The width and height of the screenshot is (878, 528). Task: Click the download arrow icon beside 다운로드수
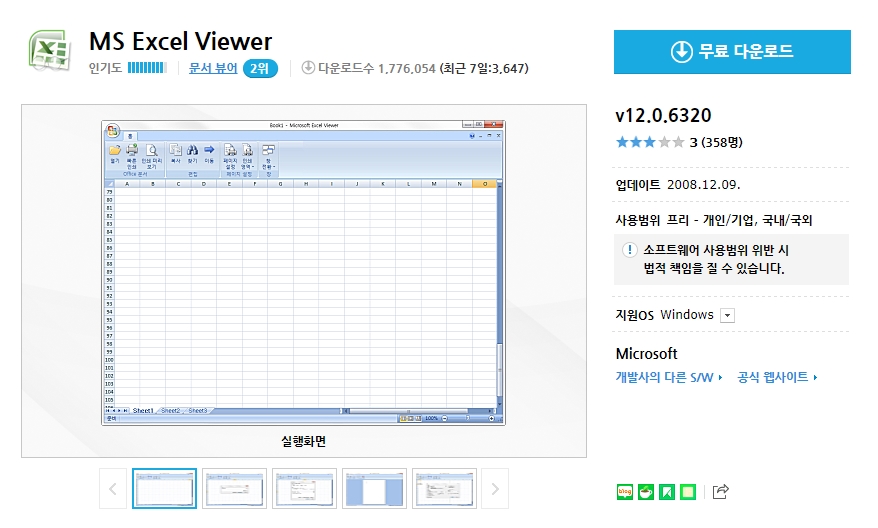pos(308,68)
